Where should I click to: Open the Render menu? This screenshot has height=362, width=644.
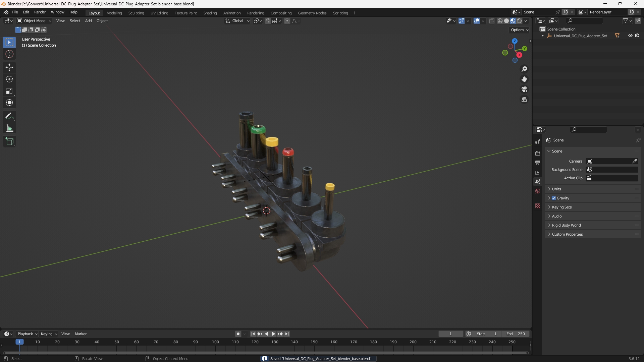coord(40,12)
